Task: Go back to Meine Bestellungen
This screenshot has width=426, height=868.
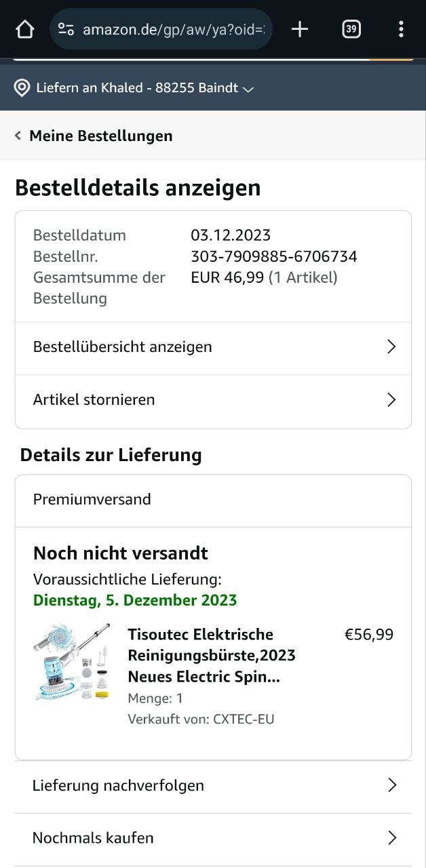Action: pyautogui.click(x=100, y=136)
